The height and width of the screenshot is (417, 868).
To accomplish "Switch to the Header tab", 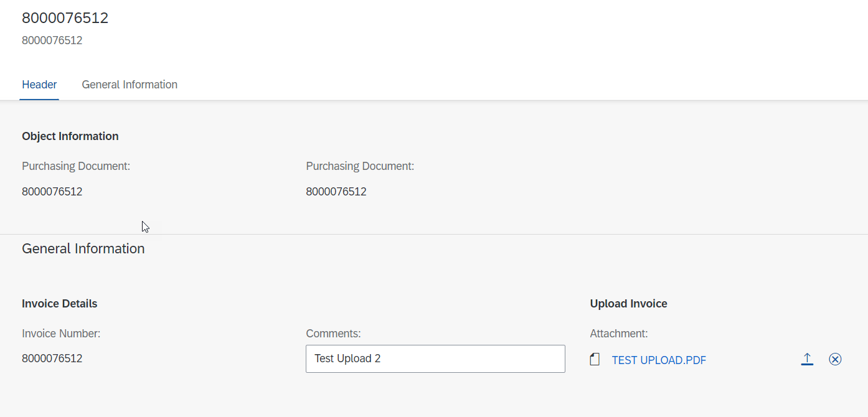I will (39, 84).
